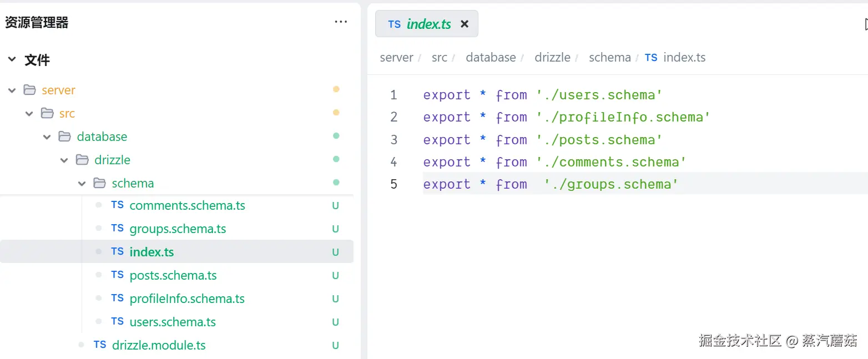Image resolution: width=868 pixels, height=359 pixels.
Task: Collapse the 文件 section
Action: pos(12,60)
